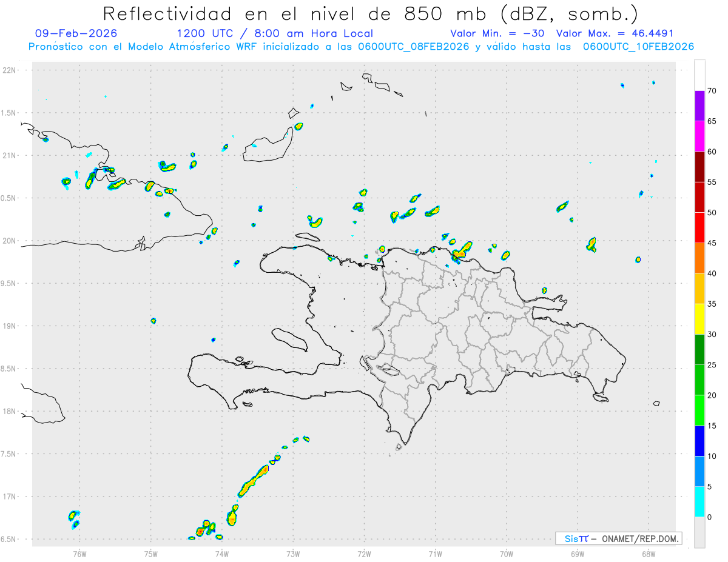
Task: Select the bright green 15–20 dBZ colorbar segment
Action: point(699,410)
